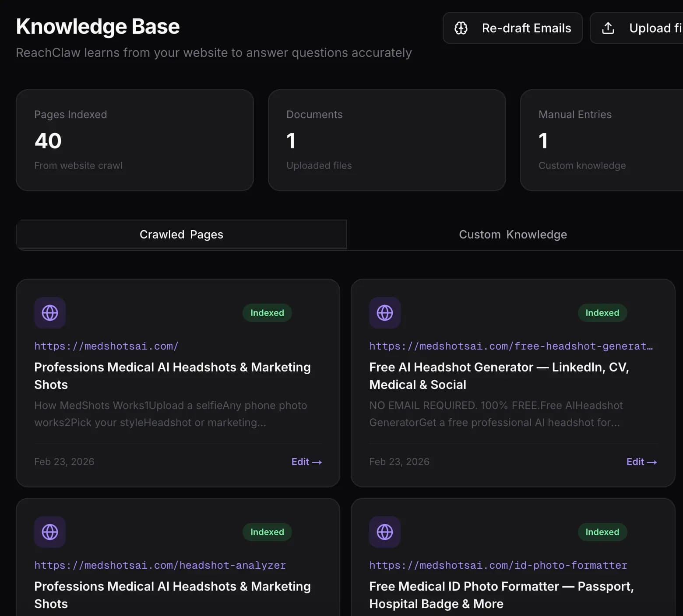683x616 pixels.
Task: Click the Re-draft Emails button
Action: point(512,28)
